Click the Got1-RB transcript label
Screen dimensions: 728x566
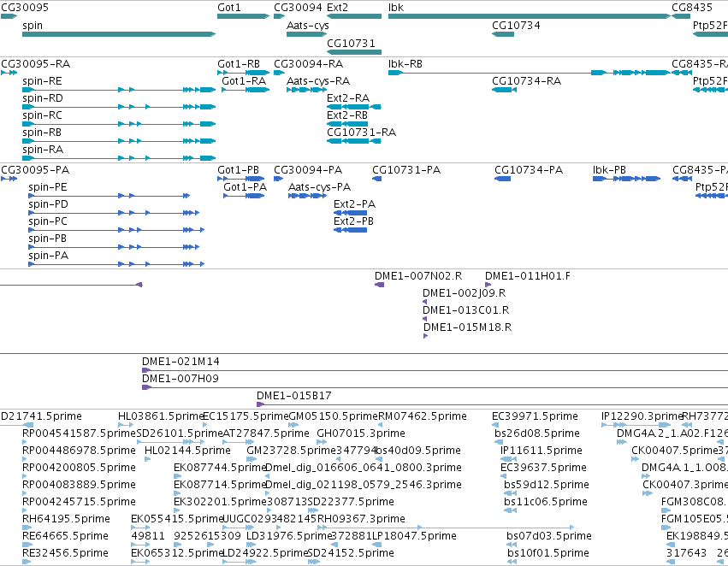(x=238, y=64)
